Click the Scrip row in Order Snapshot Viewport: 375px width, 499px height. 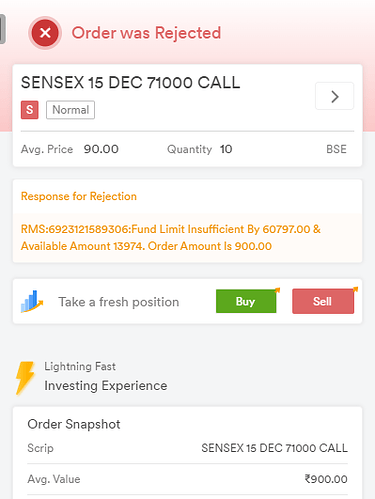click(187, 448)
